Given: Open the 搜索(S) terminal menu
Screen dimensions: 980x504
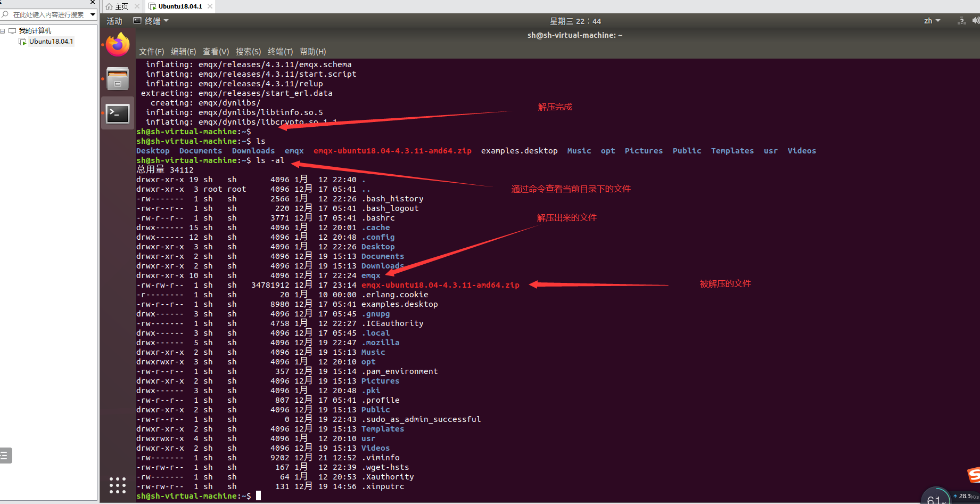Looking at the screenshot, I should 249,52.
